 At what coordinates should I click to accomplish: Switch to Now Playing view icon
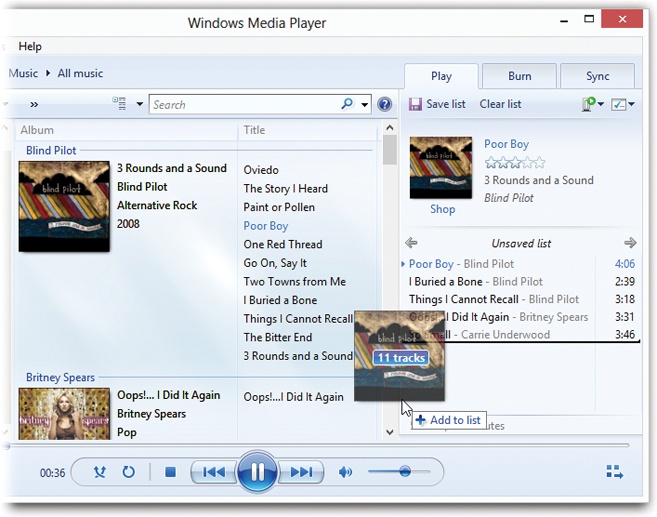[615, 472]
